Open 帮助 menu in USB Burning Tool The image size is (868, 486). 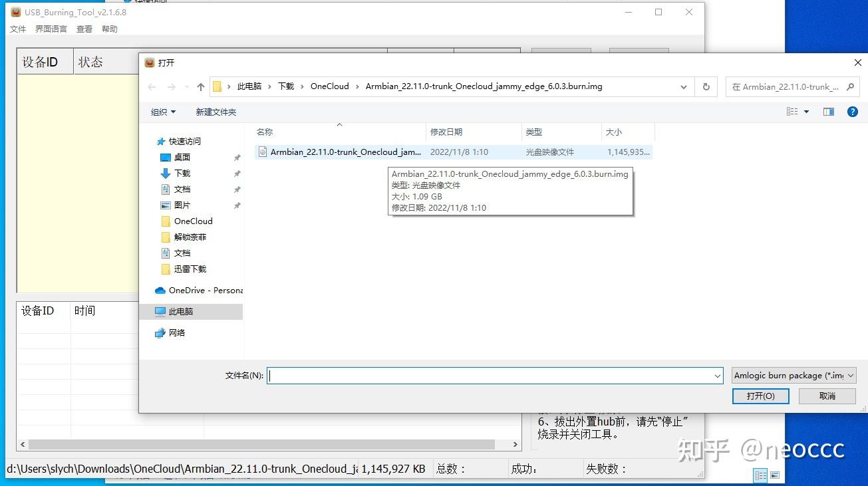coord(110,29)
